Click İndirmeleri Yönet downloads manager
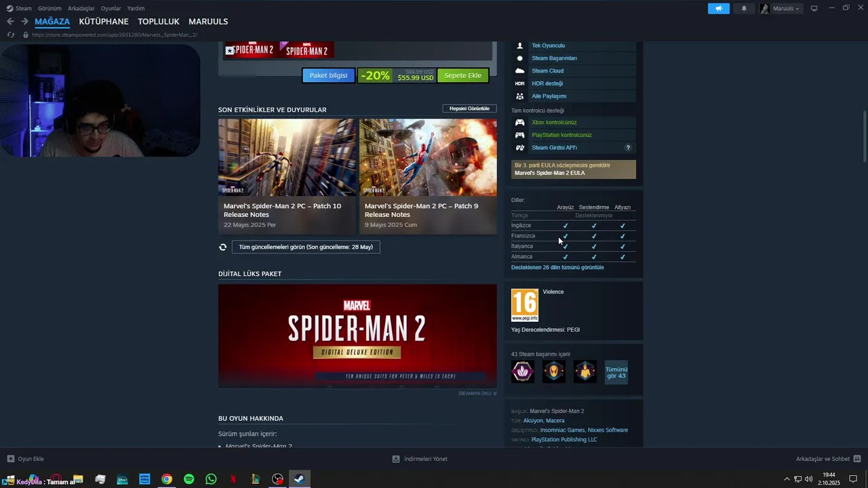The width and height of the screenshot is (868, 488). (x=420, y=459)
